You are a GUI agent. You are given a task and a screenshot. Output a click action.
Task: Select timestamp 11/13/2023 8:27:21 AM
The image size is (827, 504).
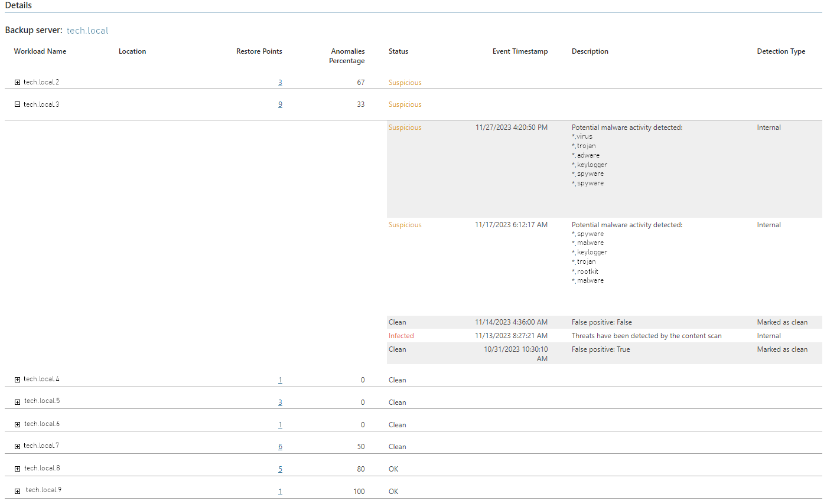pos(512,336)
